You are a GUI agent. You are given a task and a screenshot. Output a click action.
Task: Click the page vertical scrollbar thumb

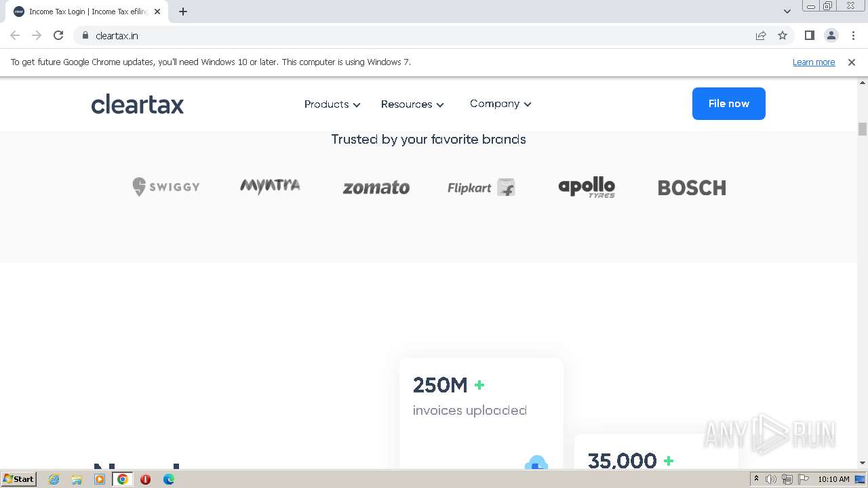click(863, 129)
